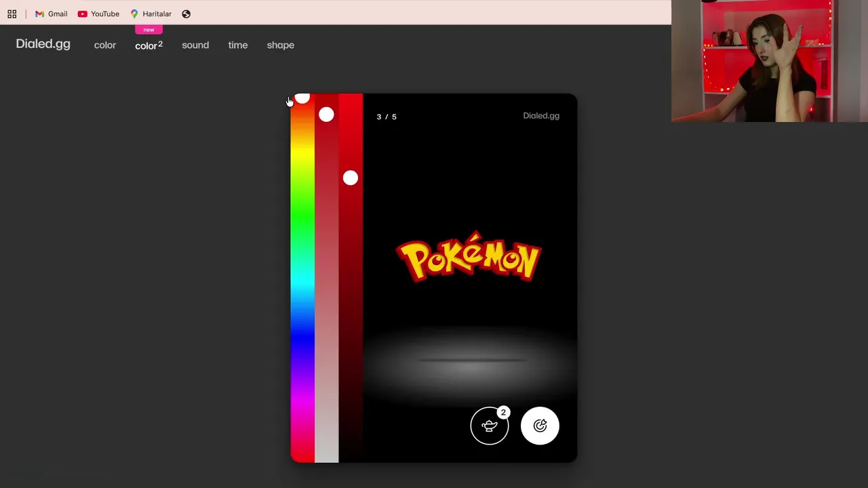Go to the Dialed.gg home logo

click(x=43, y=44)
